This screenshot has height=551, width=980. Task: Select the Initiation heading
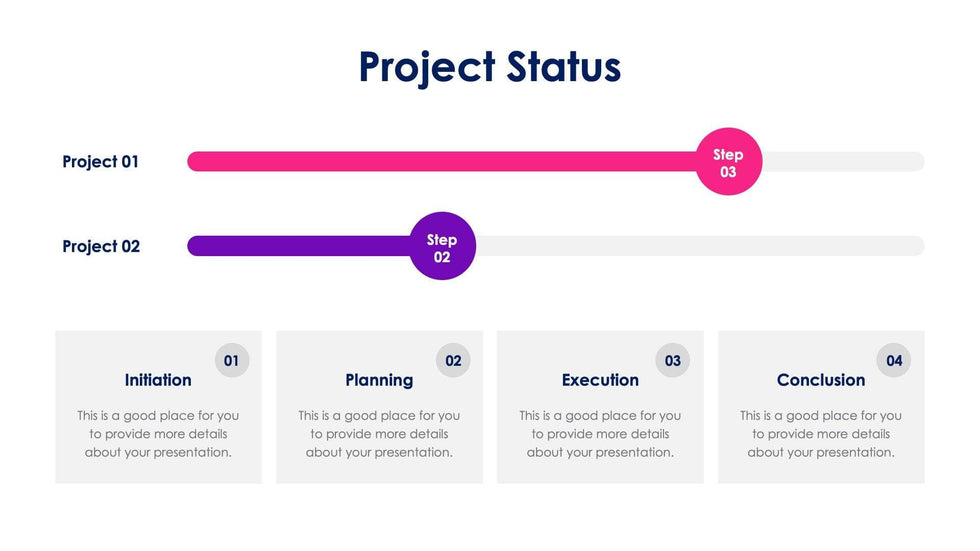158,380
